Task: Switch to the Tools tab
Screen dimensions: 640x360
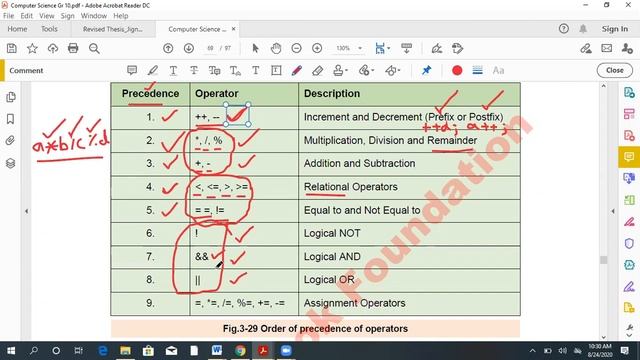Action: tap(49, 29)
